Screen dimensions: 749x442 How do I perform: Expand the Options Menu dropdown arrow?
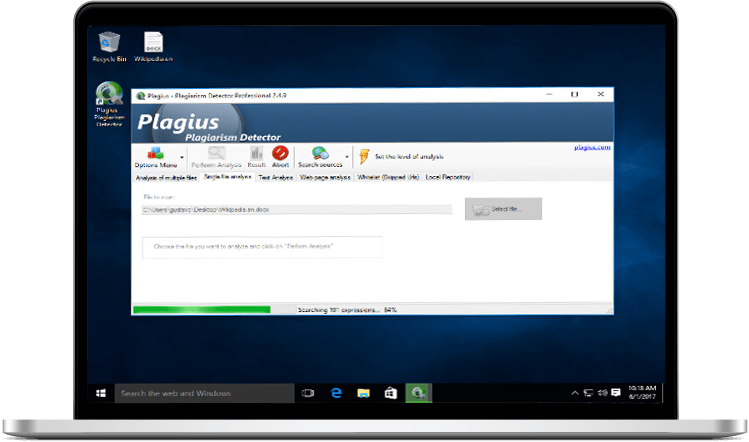[x=182, y=157]
